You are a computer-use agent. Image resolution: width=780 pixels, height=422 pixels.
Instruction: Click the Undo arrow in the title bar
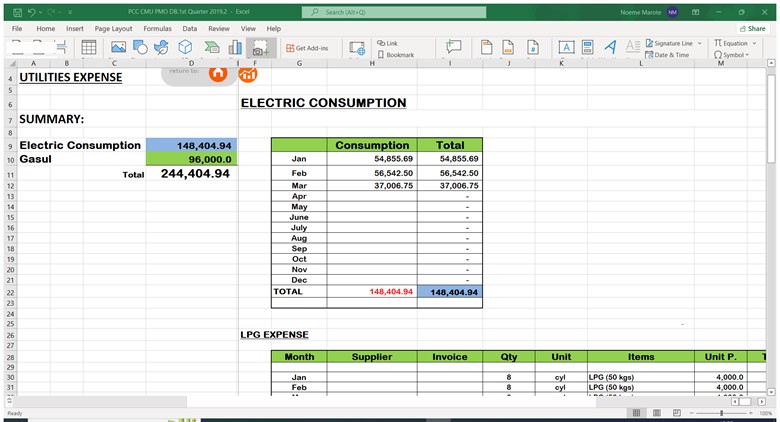click(x=31, y=12)
